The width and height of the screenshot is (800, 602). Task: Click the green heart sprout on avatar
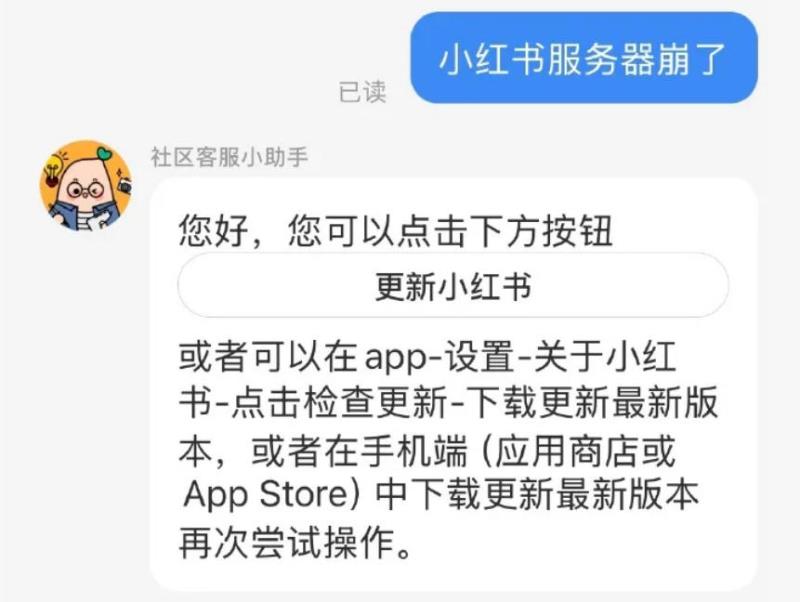(104, 153)
